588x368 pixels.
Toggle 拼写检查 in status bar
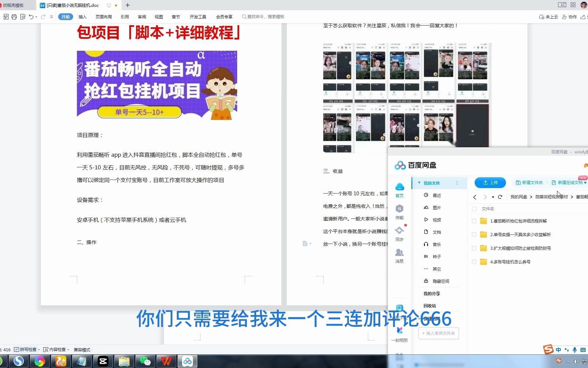point(25,350)
